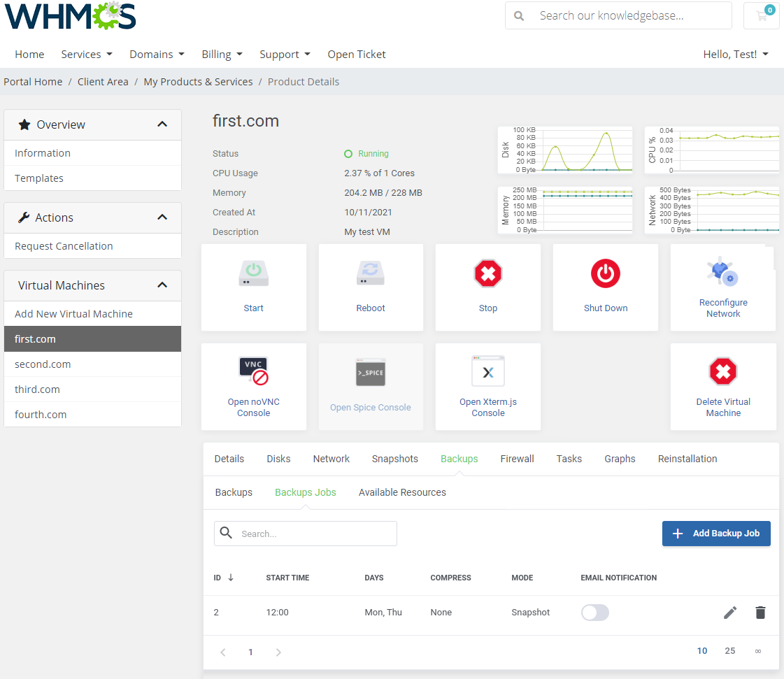Collapse the Virtual Machines panel
This screenshot has width=784, height=679.
[x=162, y=285]
